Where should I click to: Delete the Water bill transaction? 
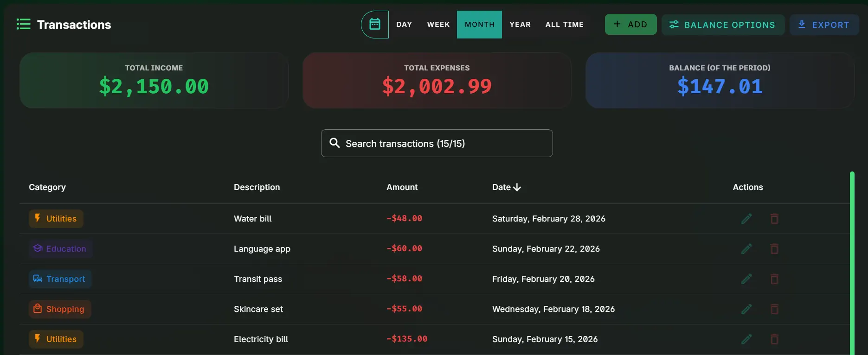pos(774,219)
